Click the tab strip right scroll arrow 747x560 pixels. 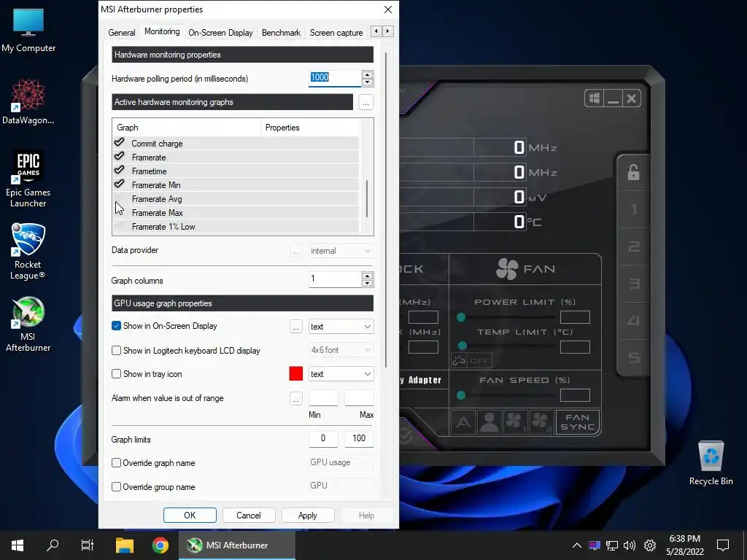(388, 31)
